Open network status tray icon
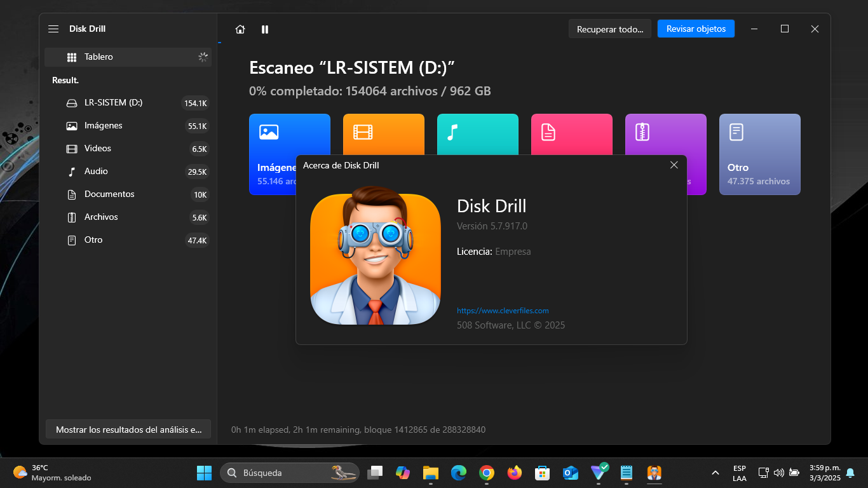This screenshot has height=488, width=868. click(x=764, y=473)
